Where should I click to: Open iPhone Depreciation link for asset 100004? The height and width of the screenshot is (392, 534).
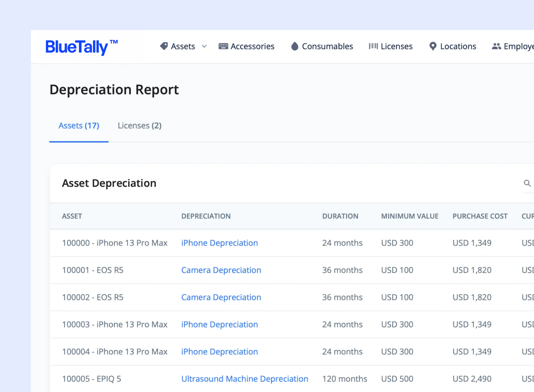pos(220,352)
